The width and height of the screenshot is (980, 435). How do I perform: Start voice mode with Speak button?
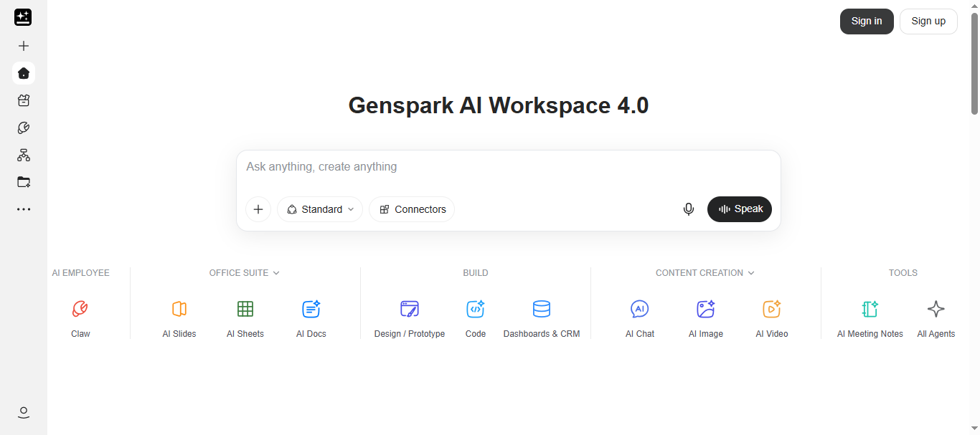tap(740, 209)
